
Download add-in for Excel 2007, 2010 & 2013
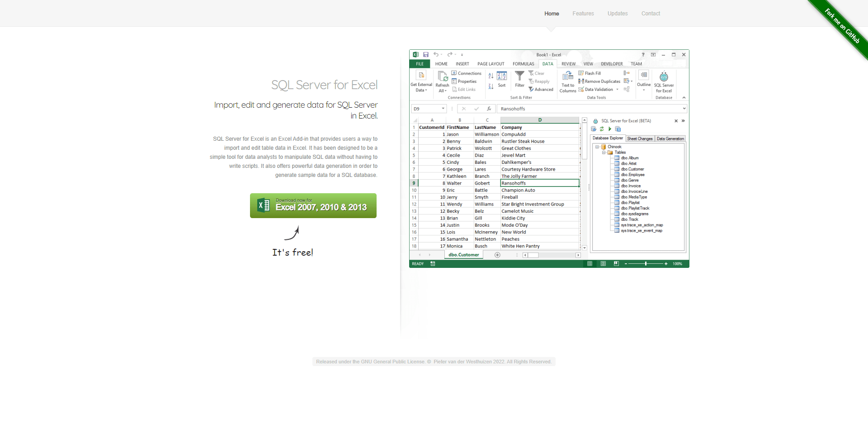pyautogui.click(x=313, y=205)
